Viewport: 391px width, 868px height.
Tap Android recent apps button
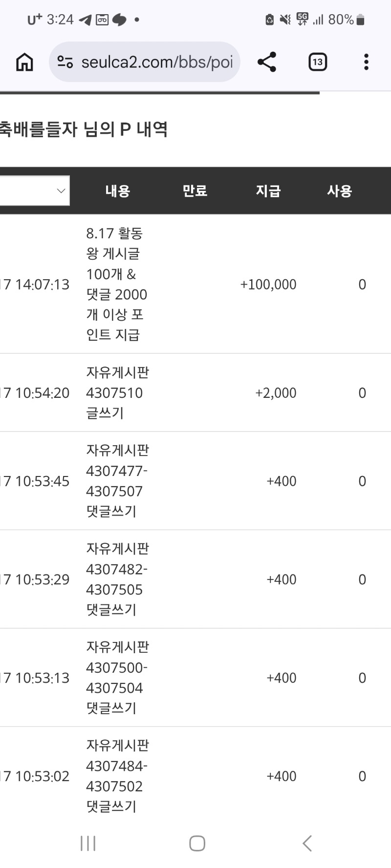[x=88, y=843]
